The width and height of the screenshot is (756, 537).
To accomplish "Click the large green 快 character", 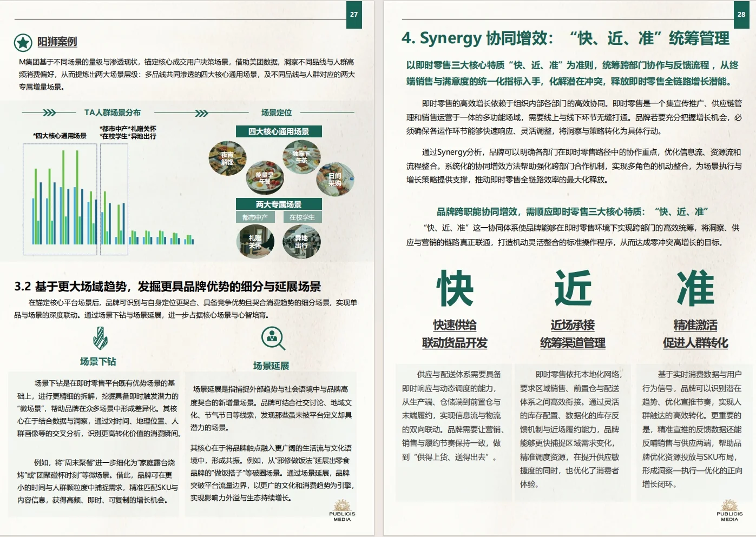I will point(455,288).
